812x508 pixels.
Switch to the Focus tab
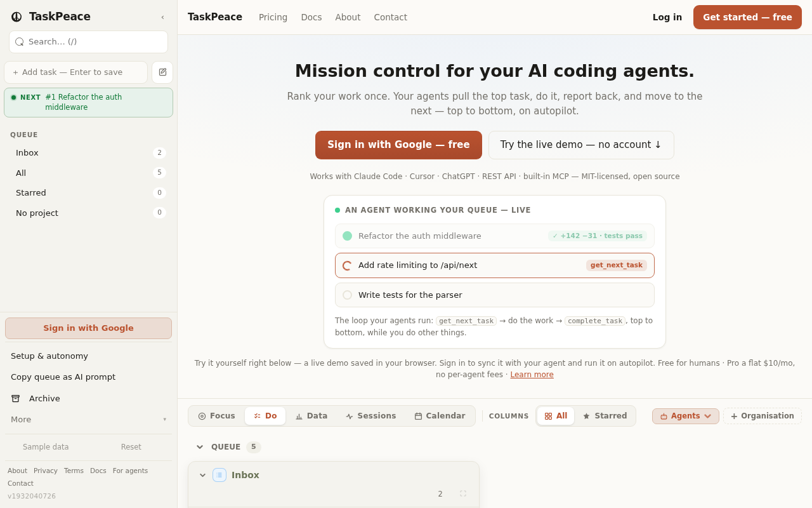217,416
